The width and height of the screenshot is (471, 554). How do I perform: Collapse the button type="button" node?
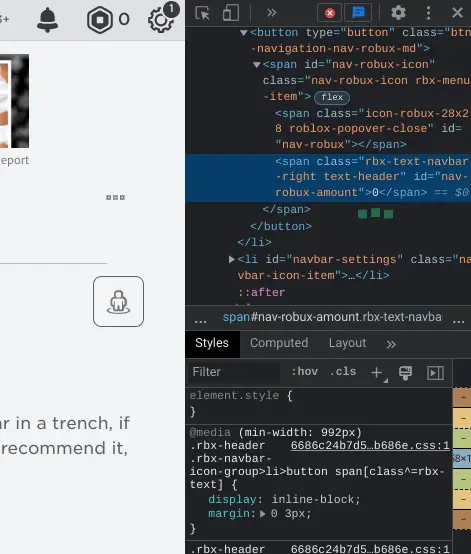pos(243,33)
